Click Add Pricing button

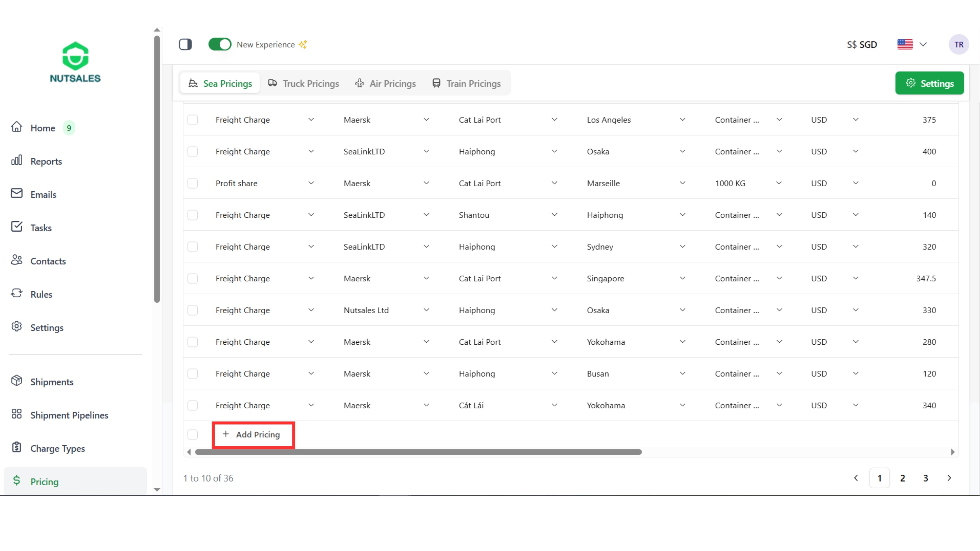point(253,435)
